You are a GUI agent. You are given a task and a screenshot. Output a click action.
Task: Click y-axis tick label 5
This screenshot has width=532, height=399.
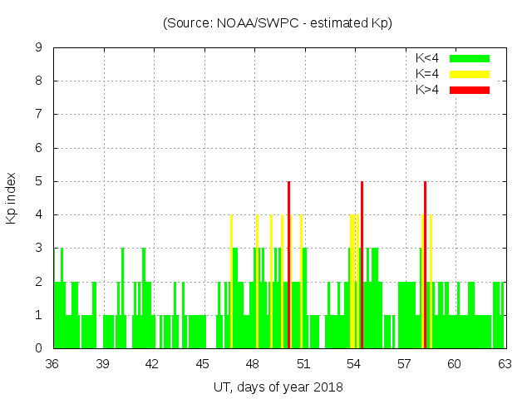[39, 181]
